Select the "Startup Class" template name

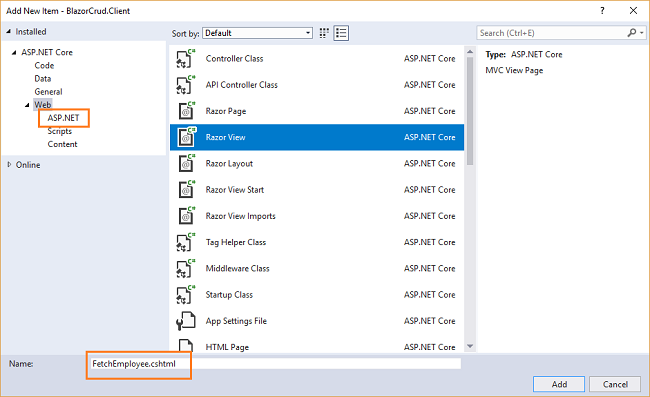(229, 295)
